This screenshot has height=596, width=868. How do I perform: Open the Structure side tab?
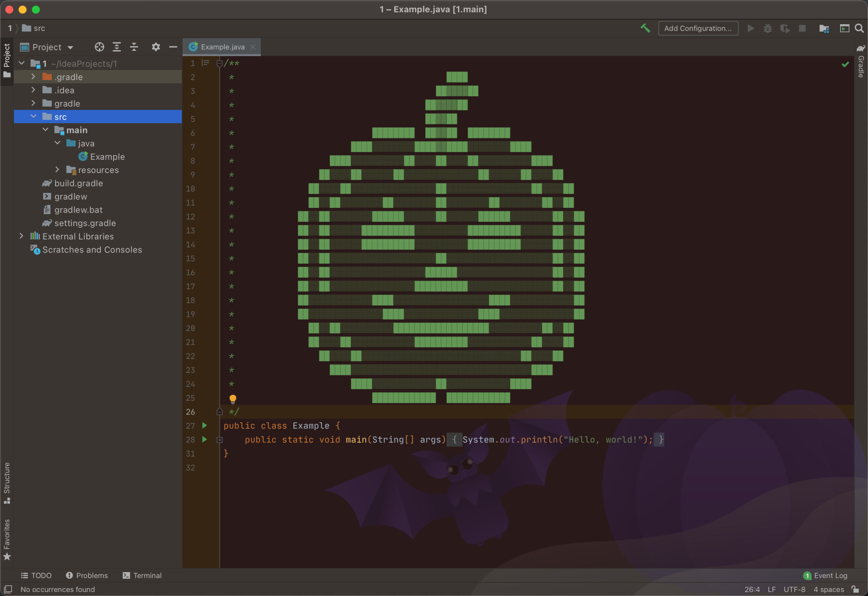[7, 483]
